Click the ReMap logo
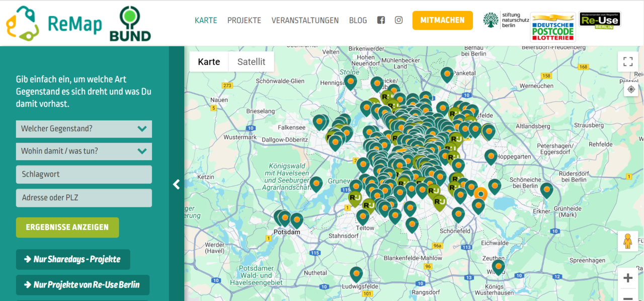Screen dimensions: 644x301 click(54, 23)
